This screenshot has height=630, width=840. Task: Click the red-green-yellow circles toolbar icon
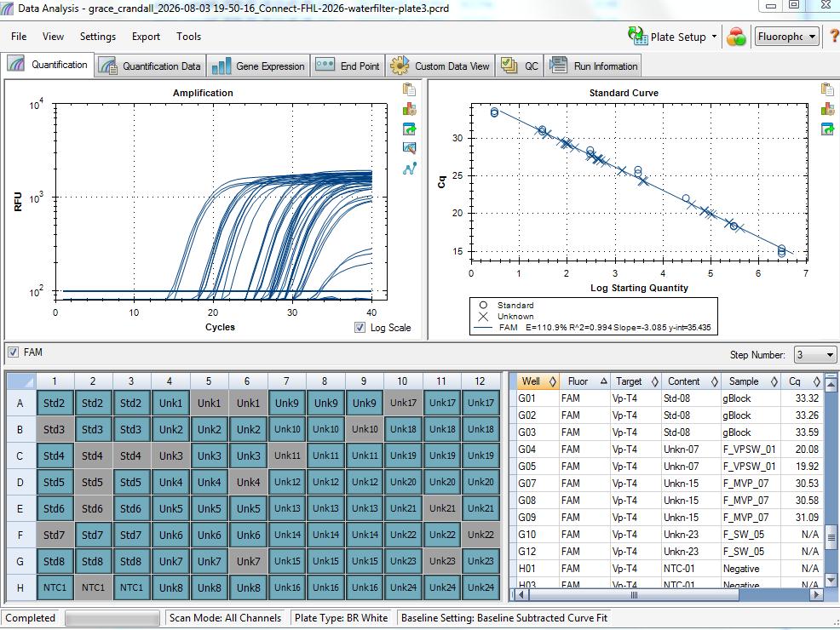point(736,37)
